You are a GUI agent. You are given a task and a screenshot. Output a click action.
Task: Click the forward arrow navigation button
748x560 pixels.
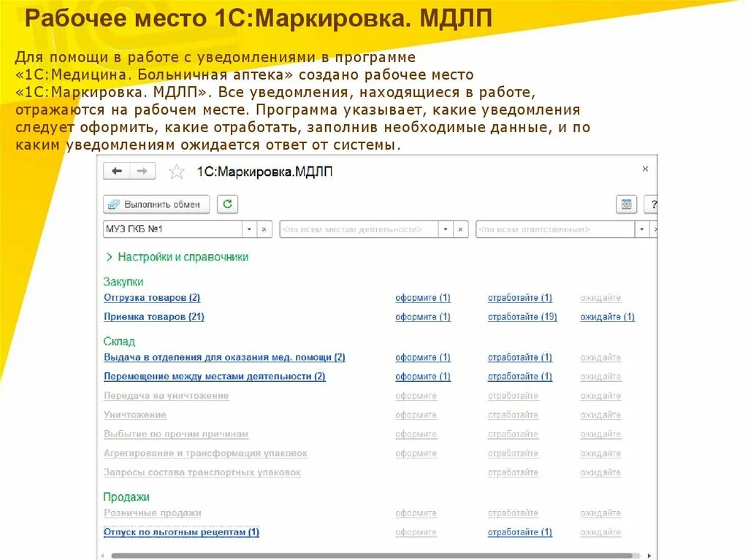coord(142,172)
